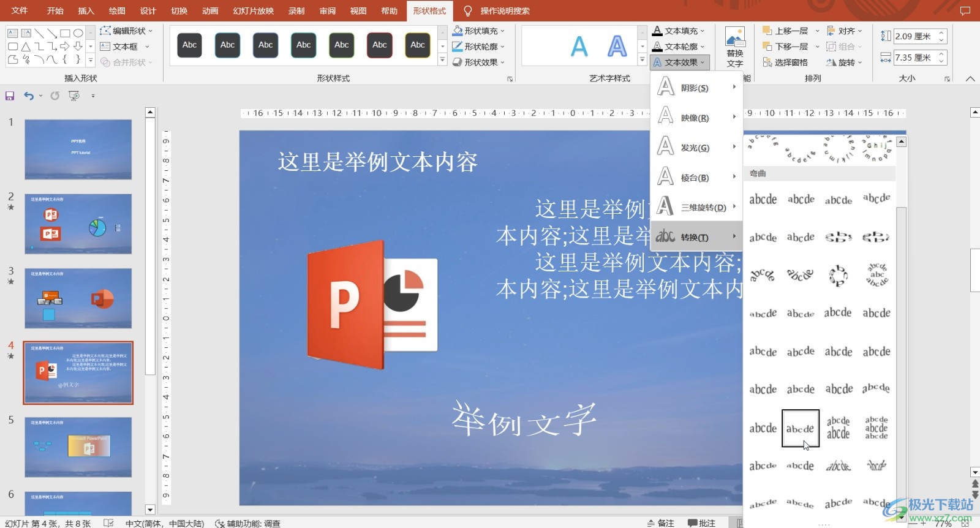
Task: Expand the shape styles gallery more arrow
Action: point(442,60)
